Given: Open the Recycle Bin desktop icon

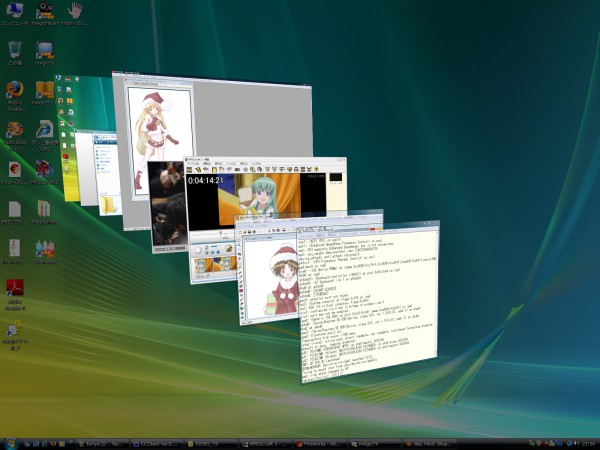Looking at the screenshot, I should coord(15,53).
